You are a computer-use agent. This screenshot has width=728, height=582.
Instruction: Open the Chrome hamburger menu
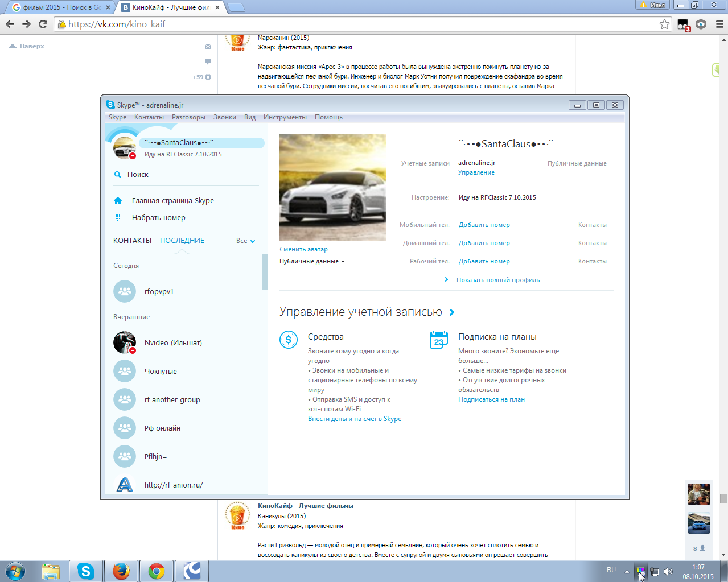click(x=719, y=24)
